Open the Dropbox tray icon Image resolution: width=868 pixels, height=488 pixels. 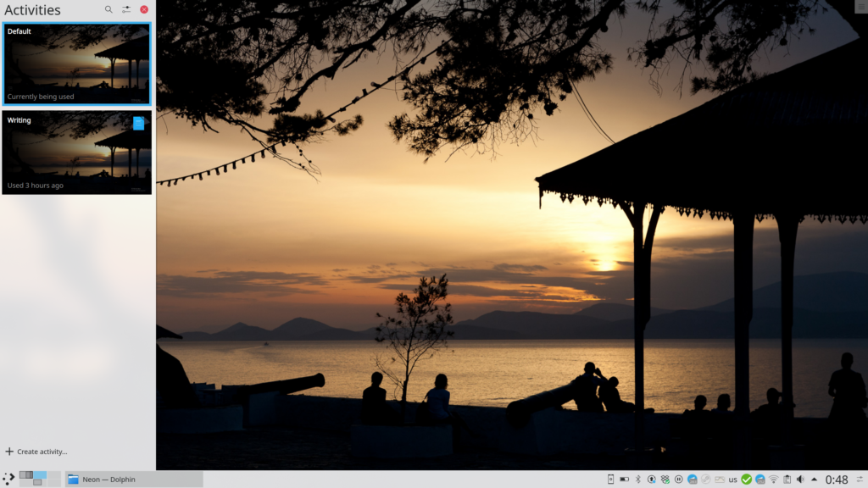[665, 480]
